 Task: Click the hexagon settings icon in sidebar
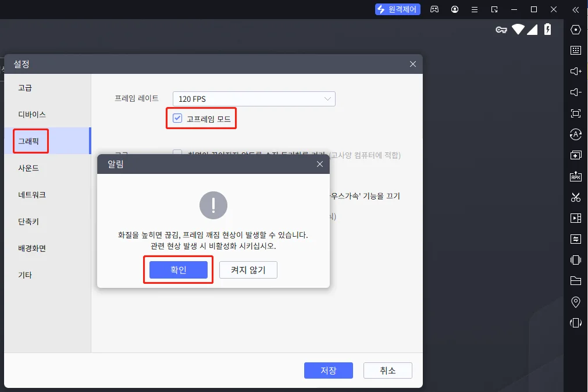[576, 30]
